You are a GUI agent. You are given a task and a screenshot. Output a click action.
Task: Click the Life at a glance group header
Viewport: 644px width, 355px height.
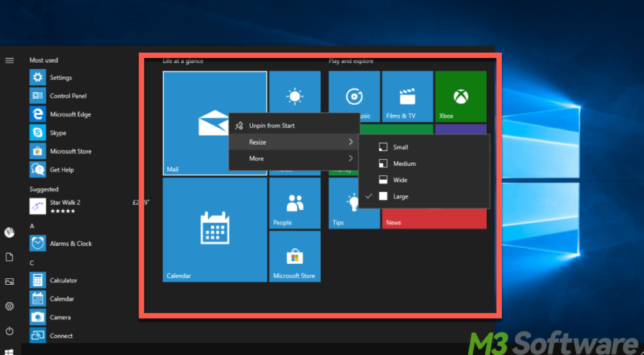(183, 61)
